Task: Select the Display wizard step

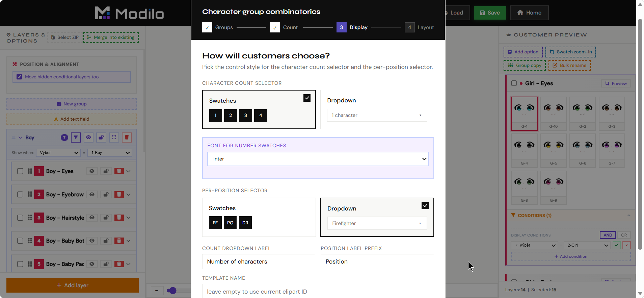Action: 352,27
